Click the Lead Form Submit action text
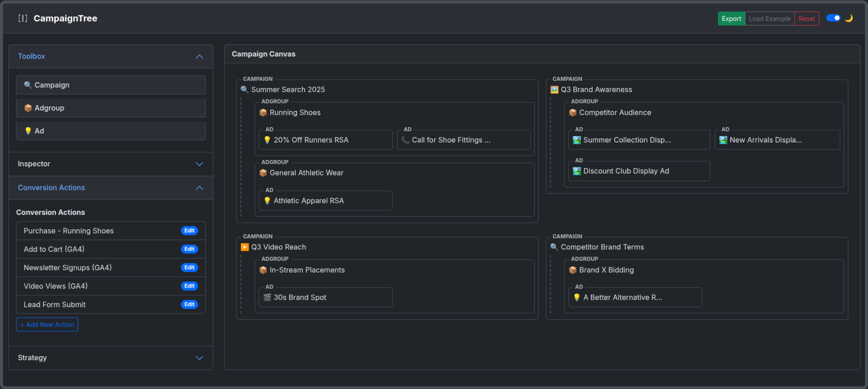The image size is (868, 389). tap(55, 305)
